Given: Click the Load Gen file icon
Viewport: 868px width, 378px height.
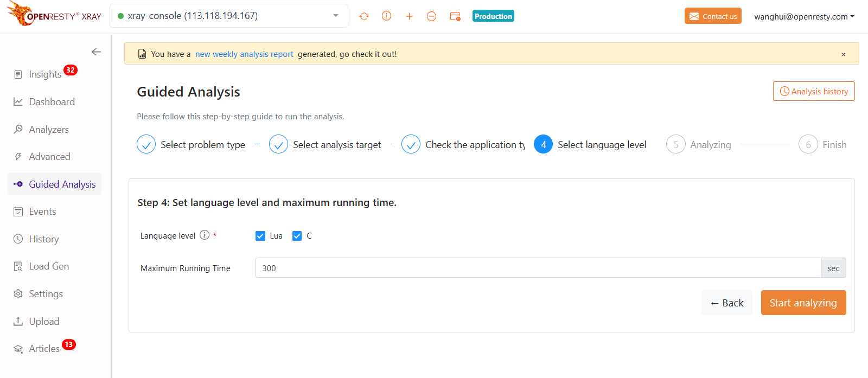Looking at the screenshot, I should (18, 266).
